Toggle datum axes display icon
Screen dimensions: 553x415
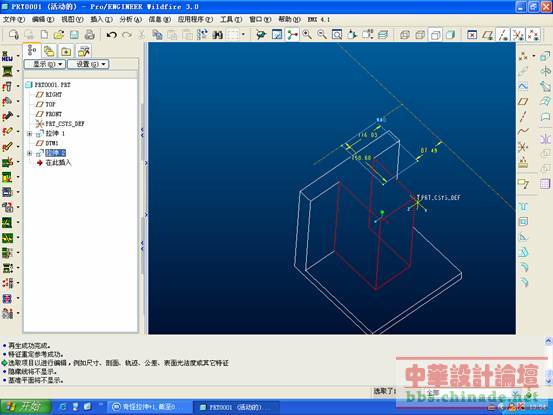503,35
